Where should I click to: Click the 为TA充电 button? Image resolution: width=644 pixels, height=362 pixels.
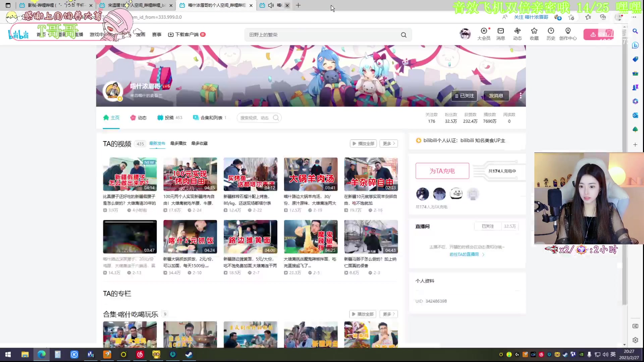pyautogui.click(x=442, y=171)
